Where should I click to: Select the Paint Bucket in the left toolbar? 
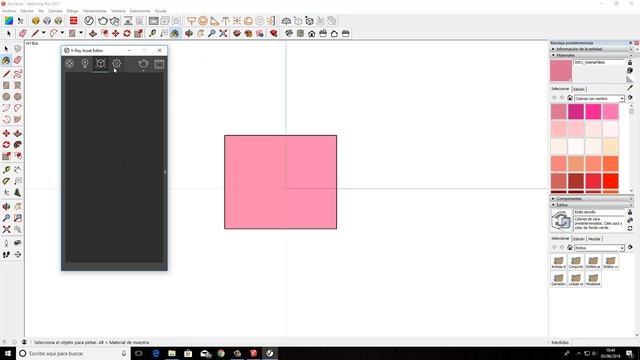6,60
